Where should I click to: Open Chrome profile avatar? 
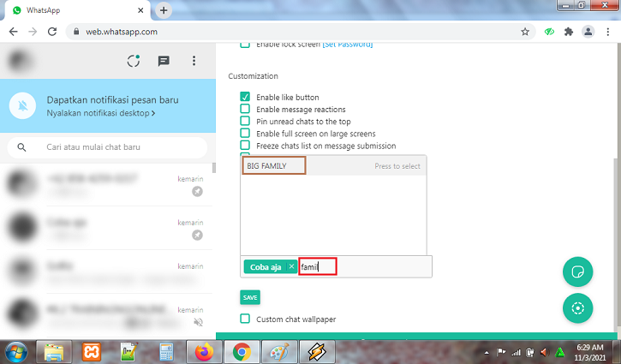pos(588,32)
